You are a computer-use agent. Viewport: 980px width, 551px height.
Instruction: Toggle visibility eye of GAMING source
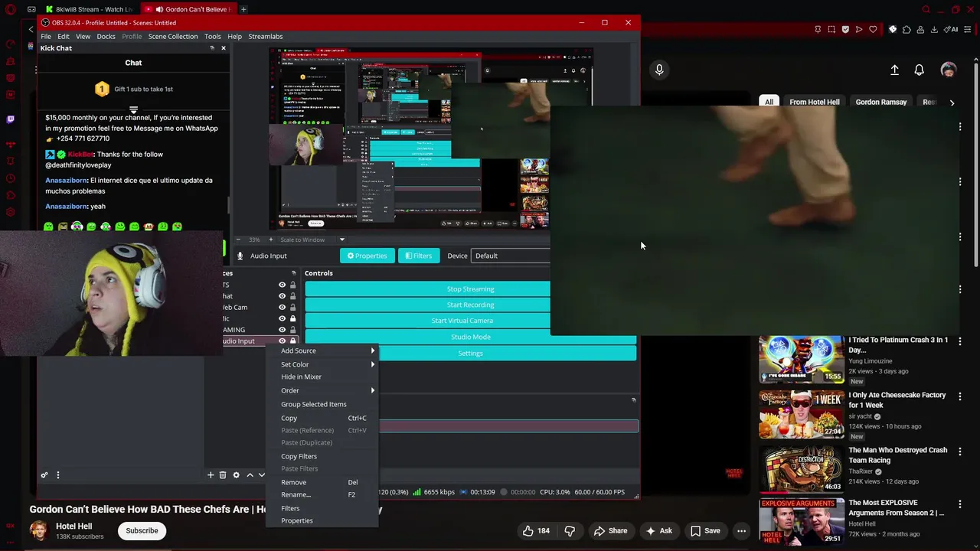[x=282, y=330]
